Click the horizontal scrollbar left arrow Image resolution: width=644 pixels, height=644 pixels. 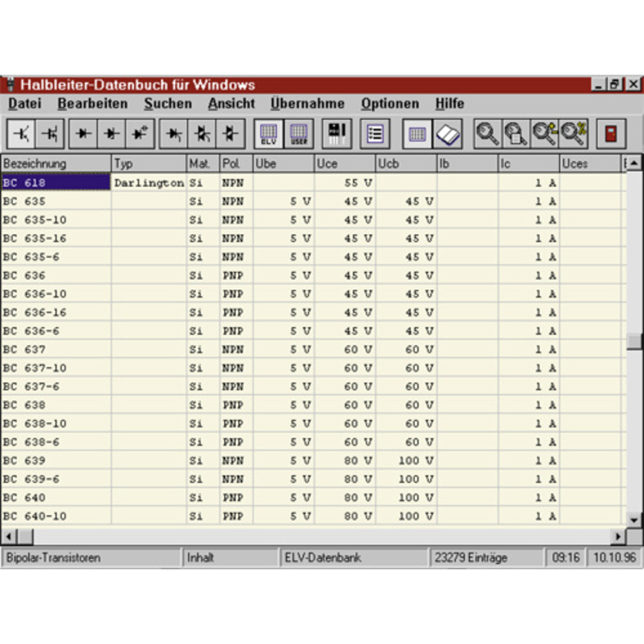8,536
